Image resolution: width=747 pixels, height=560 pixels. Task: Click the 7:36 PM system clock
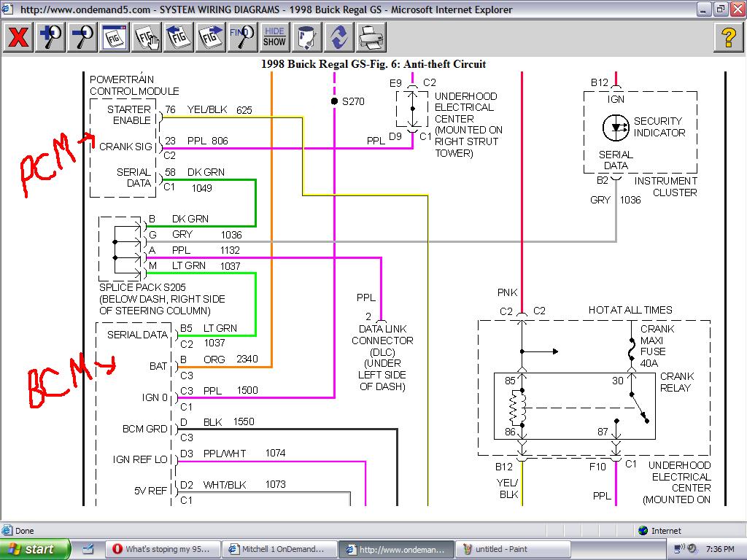tap(720, 549)
